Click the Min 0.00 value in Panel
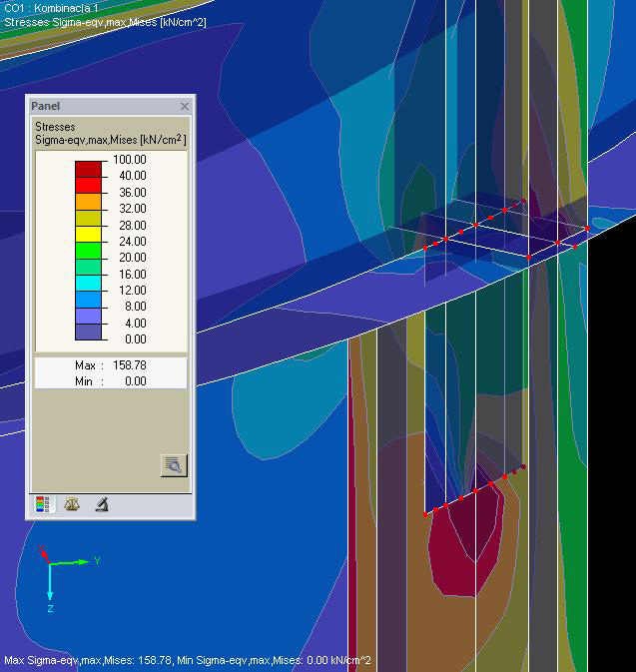The image size is (636, 672). tap(136, 381)
